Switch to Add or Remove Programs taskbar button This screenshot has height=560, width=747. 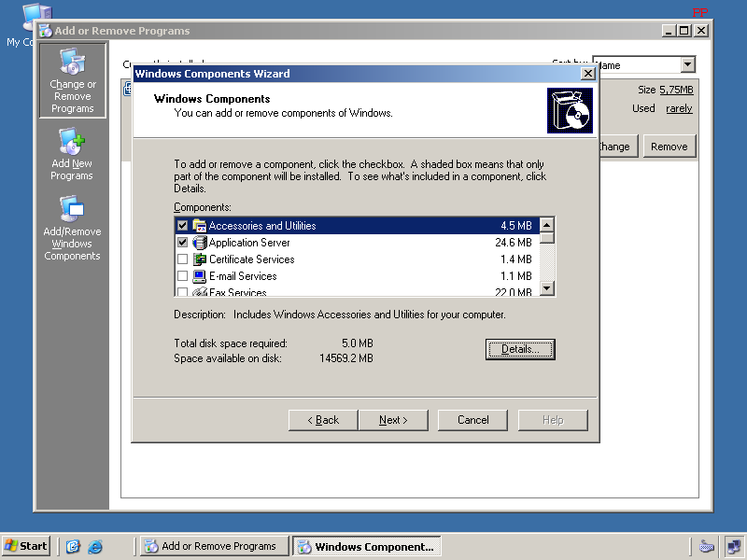[214, 546]
